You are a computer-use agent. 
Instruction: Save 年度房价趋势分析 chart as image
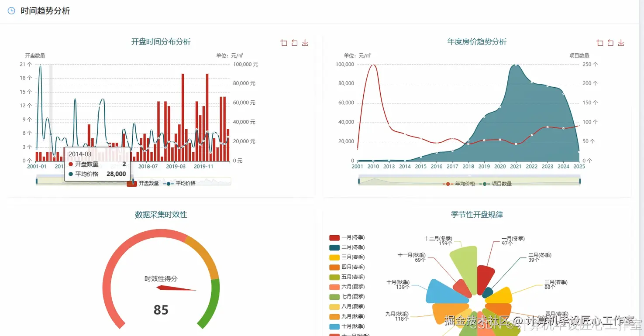(x=621, y=43)
